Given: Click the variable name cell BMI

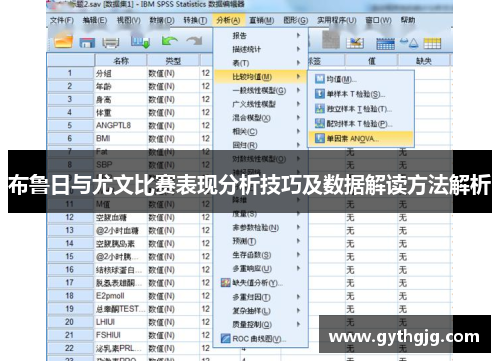Looking at the screenshot, I should pos(121,138).
